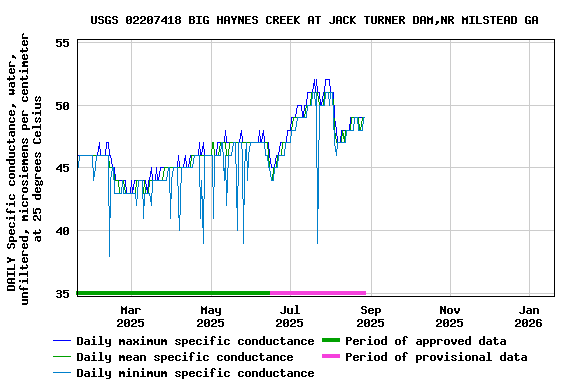
Task: Click the Daily mean specific conductance legend text
Action: 185,357
